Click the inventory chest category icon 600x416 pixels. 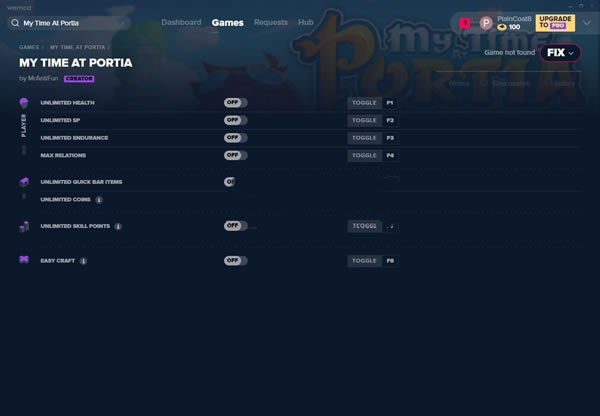(x=24, y=182)
